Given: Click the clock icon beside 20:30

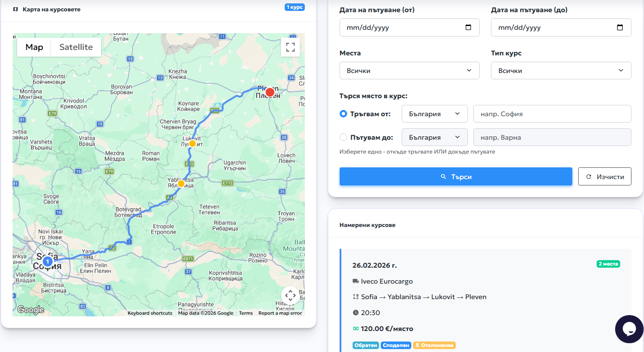Looking at the screenshot, I should (x=356, y=313).
